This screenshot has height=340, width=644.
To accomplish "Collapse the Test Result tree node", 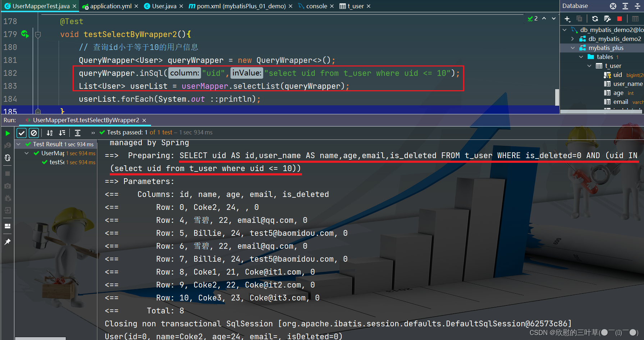I will click(18, 144).
